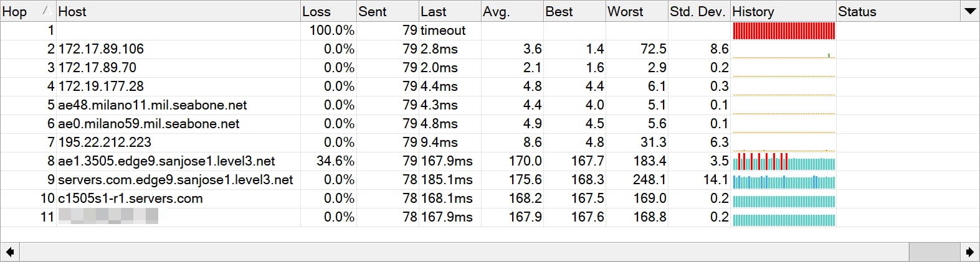The image size is (980, 262).
Task: Click the right scroll arrow
Action: [x=969, y=252]
